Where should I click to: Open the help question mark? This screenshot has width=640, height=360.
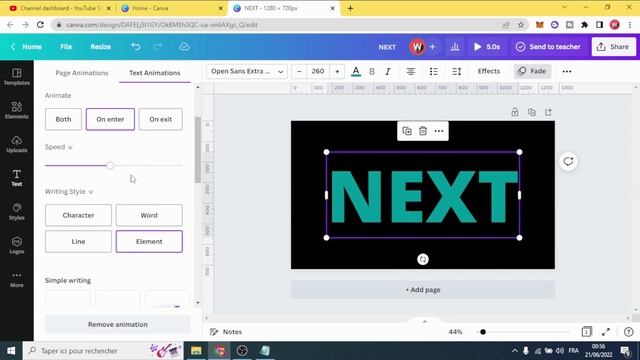629,332
